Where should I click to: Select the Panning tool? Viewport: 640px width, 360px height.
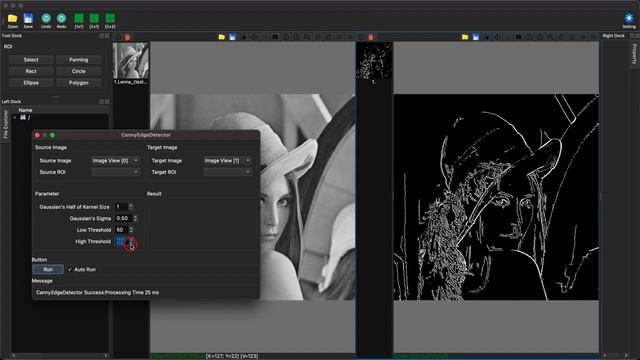click(x=78, y=60)
